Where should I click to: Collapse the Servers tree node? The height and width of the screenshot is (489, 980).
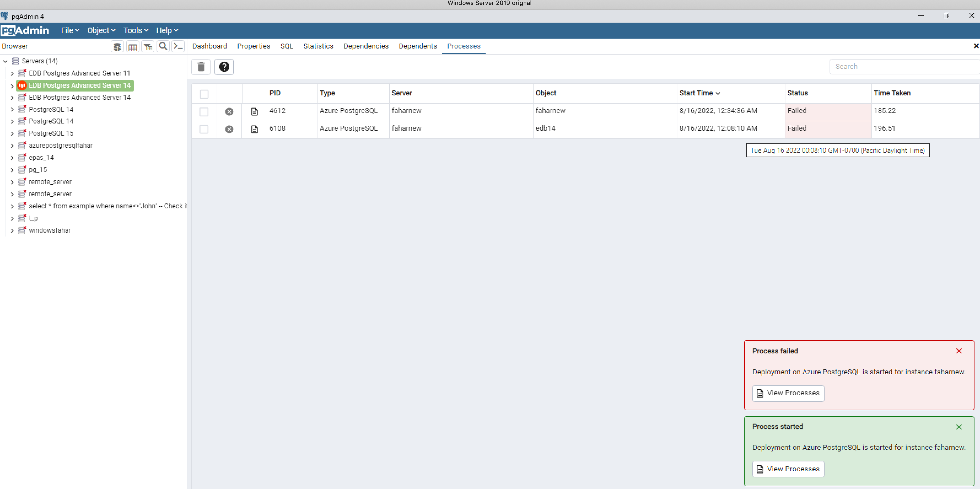click(5, 61)
